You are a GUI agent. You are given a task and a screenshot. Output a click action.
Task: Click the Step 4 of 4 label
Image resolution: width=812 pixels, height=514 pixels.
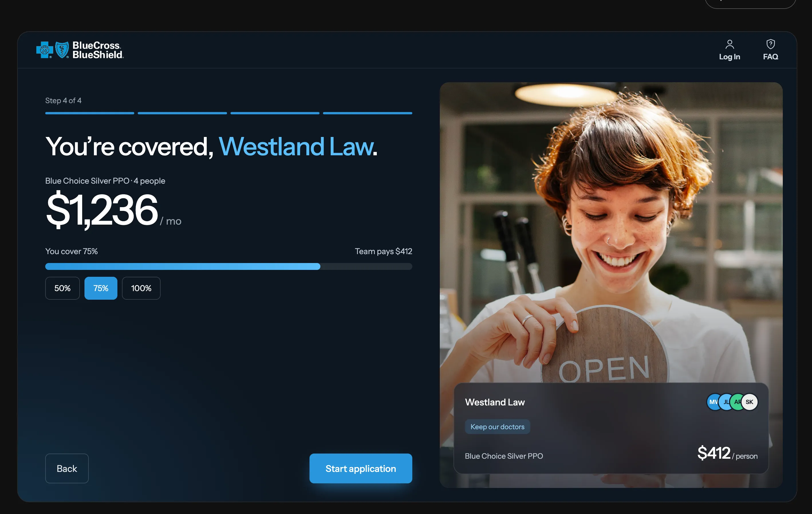pos(63,101)
